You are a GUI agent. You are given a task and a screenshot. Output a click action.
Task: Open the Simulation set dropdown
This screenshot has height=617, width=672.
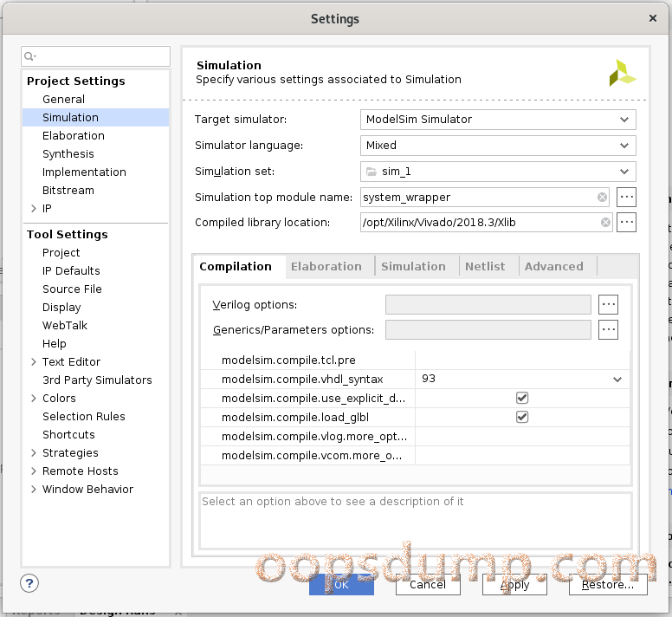click(498, 172)
